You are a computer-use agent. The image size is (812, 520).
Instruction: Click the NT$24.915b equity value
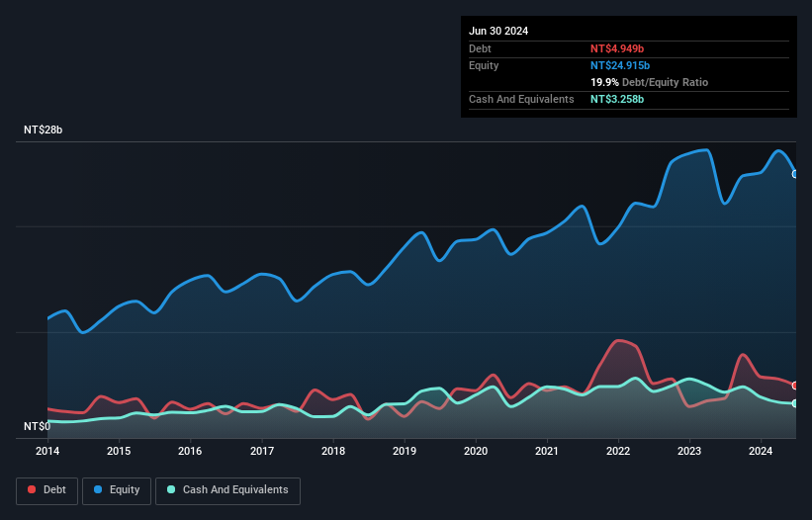pyautogui.click(x=620, y=65)
